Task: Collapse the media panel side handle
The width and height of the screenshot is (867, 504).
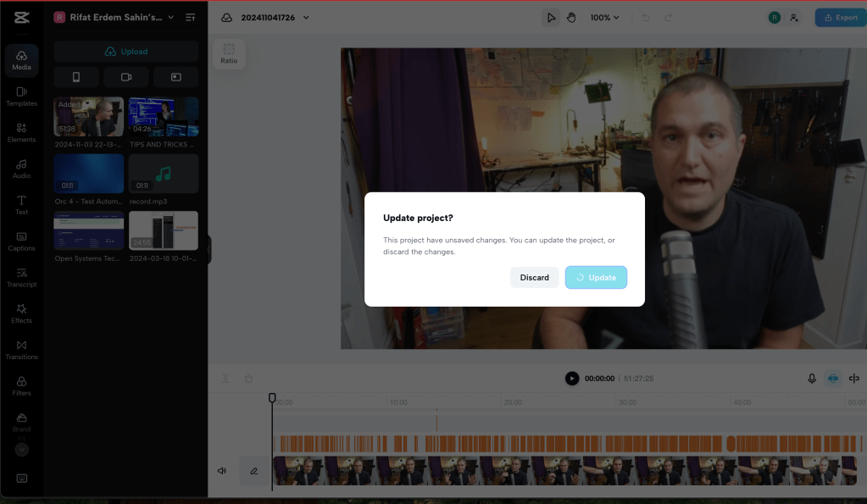Action: coord(209,249)
